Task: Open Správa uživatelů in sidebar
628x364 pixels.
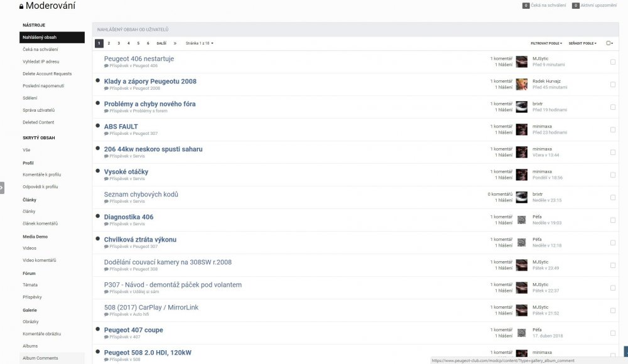Action: [x=38, y=110]
